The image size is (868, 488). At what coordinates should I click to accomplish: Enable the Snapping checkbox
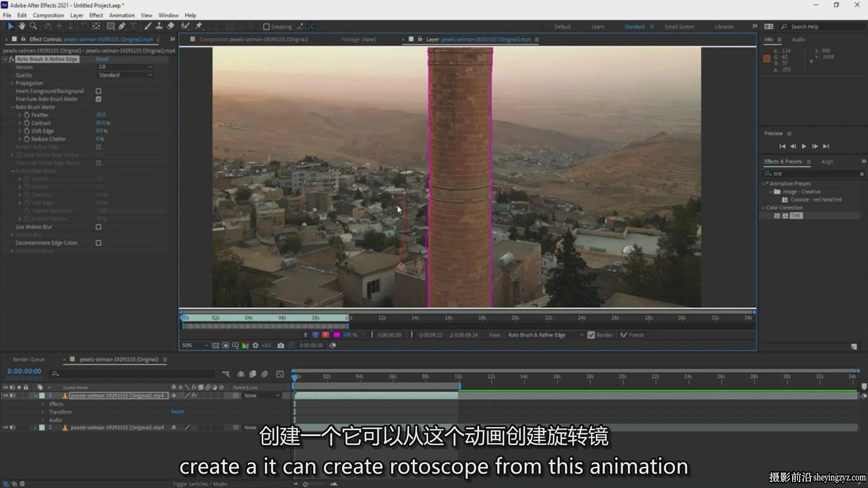[x=266, y=27]
